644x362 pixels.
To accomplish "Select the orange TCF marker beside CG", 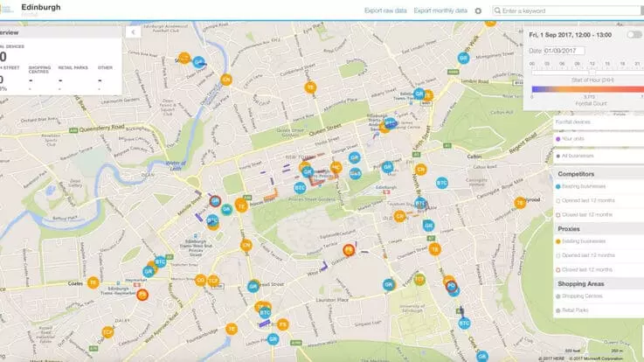I will pos(213,281).
